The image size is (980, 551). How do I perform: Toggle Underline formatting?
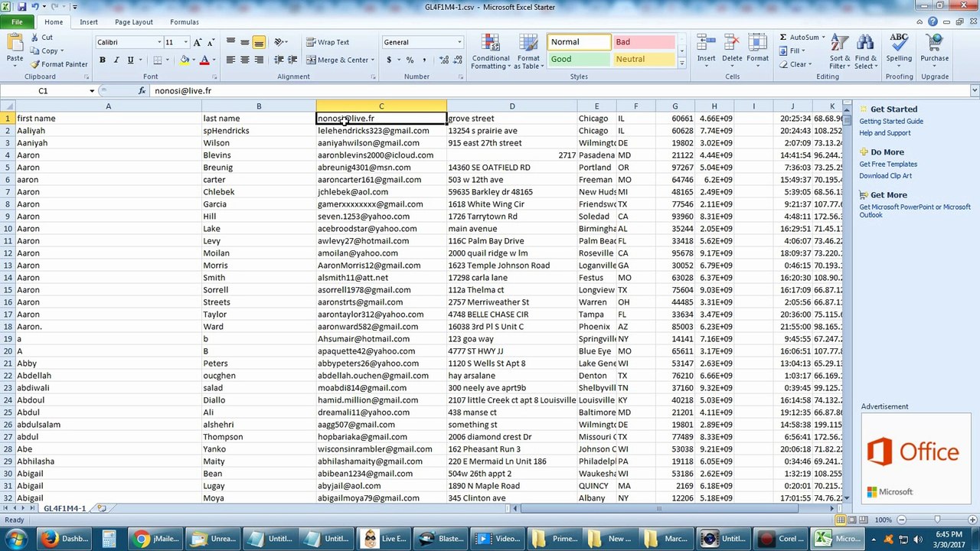point(130,60)
